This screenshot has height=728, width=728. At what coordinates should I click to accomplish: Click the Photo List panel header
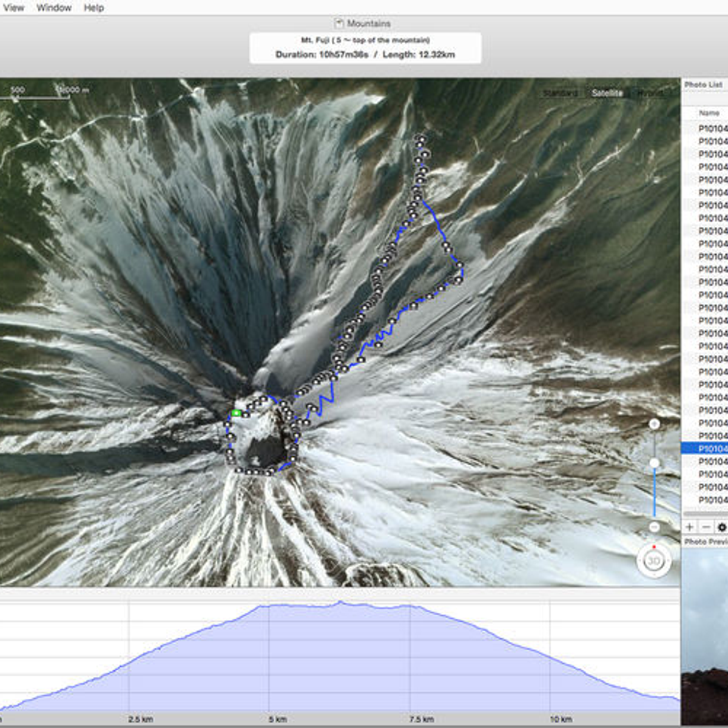(704, 84)
